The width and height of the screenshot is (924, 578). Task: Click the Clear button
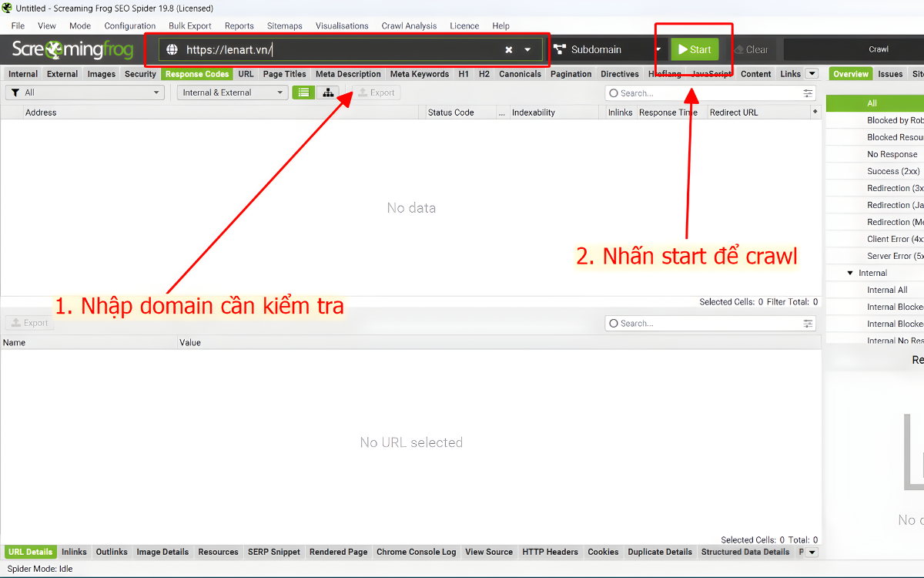tap(751, 49)
